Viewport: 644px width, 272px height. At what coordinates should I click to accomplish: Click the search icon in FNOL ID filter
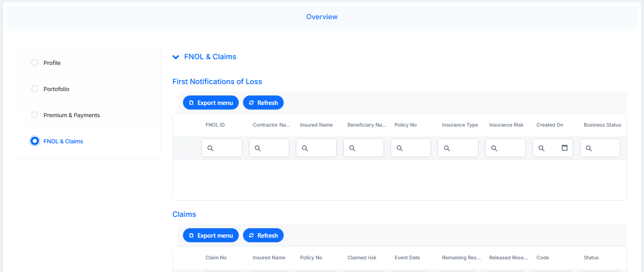click(x=210, y=148)
